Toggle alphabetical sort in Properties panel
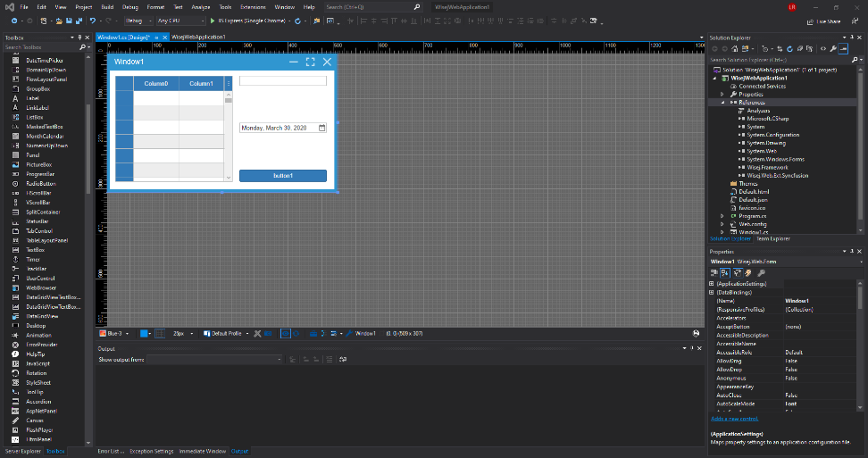Image resolution: width=868 pixels, height=458 pixels. tap(726, 272)
